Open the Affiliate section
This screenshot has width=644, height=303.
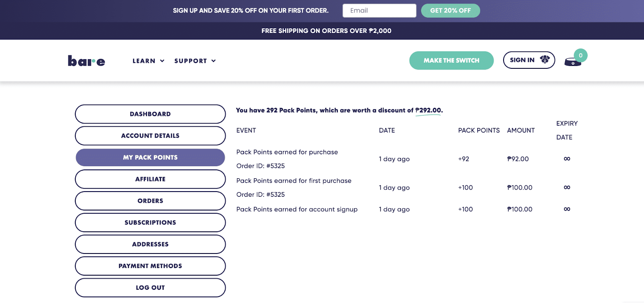150,179
